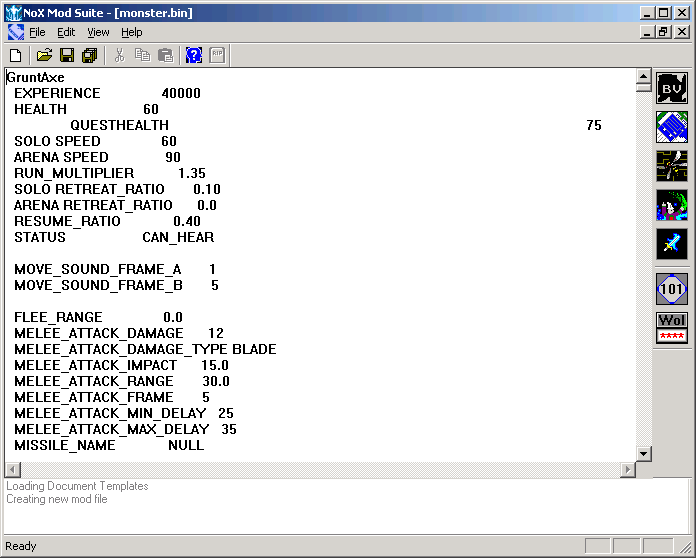
Task: Click the MELEE_ATTACK_DAMAGE_TYPE BLADE line
Action: (145, 349)
